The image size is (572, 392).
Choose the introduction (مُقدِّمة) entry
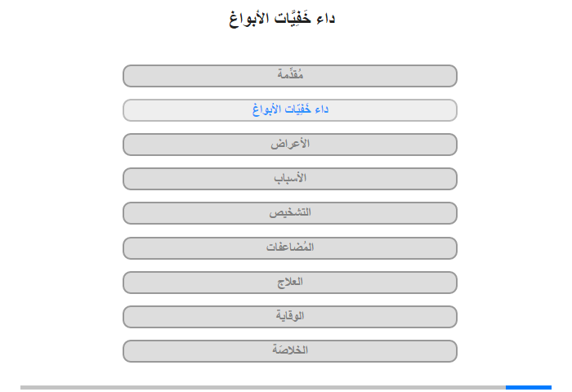289,76
